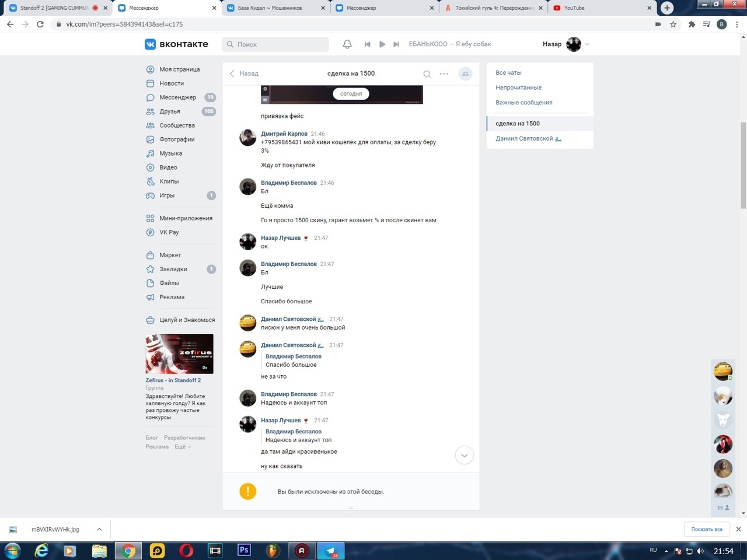
Task: Click the notifications bell icon
Action: 347,44
